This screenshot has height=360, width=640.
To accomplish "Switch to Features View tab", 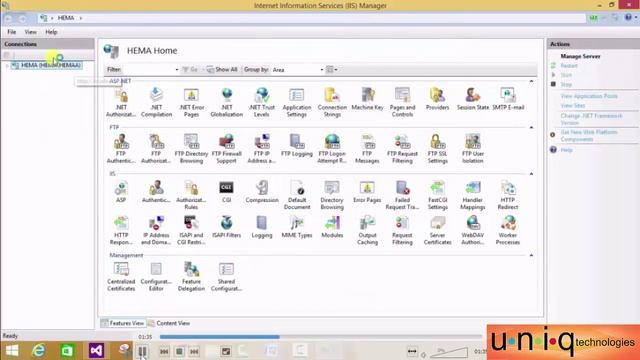I will click(123, 323).
